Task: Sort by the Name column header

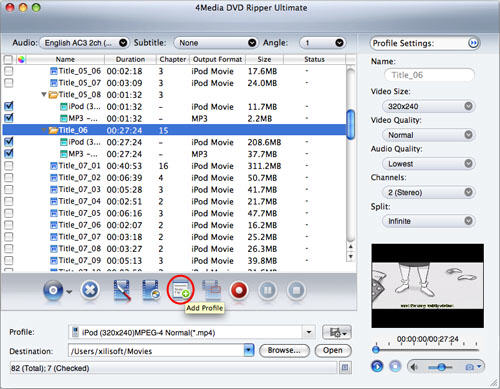Action: click(65, 59)
